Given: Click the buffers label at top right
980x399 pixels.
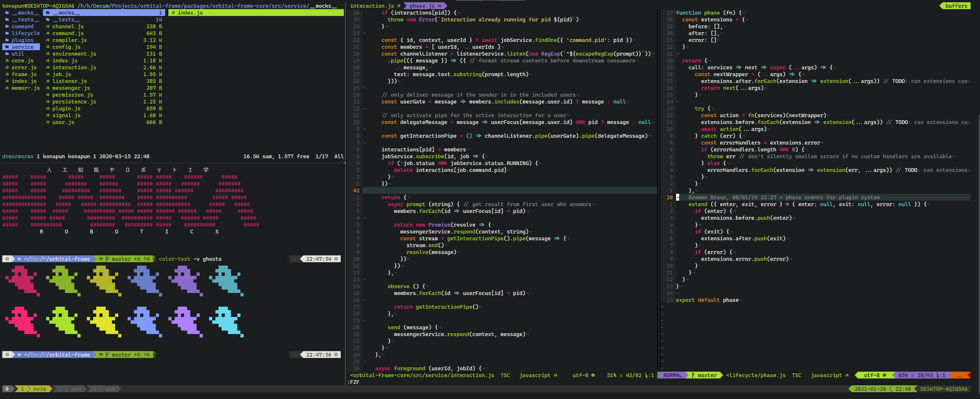Looking at the screenshot, I should (956, 6).
